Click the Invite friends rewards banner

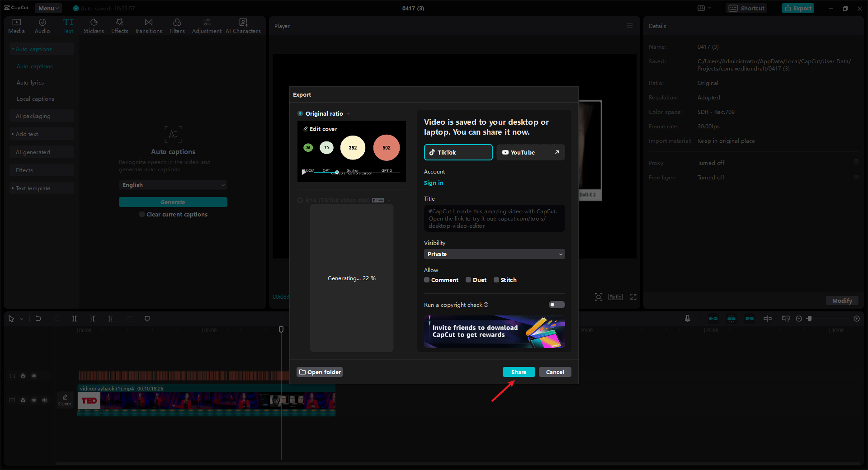(x=495, y=332)
